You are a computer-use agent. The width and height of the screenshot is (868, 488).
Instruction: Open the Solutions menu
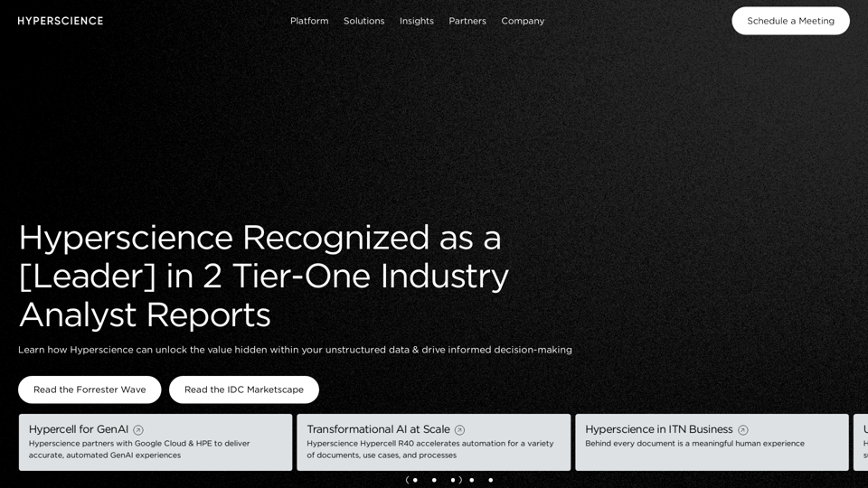pyautogui.click(x=363, y=21)
